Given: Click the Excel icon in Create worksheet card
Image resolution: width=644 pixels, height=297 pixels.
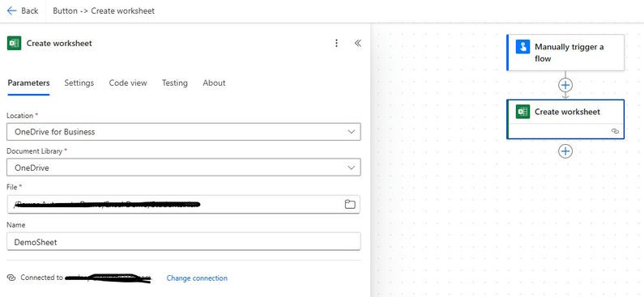Looking at the screenshot, I should click(522, 112).
